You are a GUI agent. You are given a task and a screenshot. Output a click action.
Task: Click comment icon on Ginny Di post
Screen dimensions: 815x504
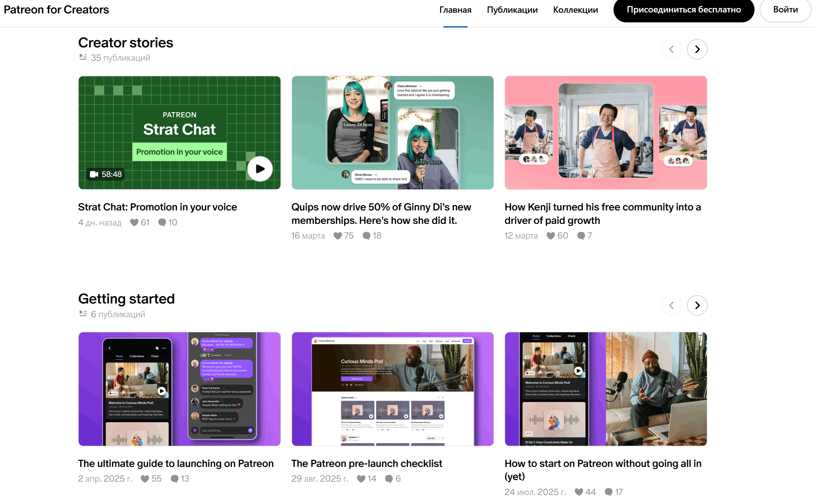366,236
